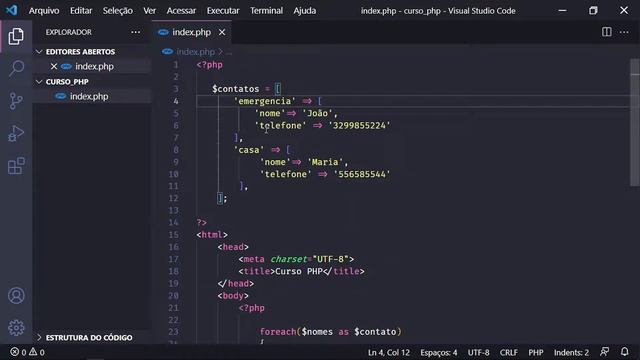Restore down the VS Code window
Image resolution: width=640 pixels, height=360 pixels.
click(x=593, y=11)
